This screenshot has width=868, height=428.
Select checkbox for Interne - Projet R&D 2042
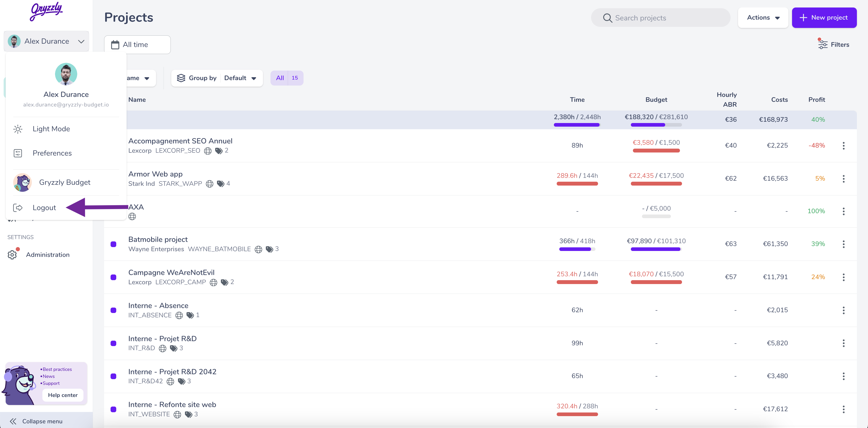[114, 376]
